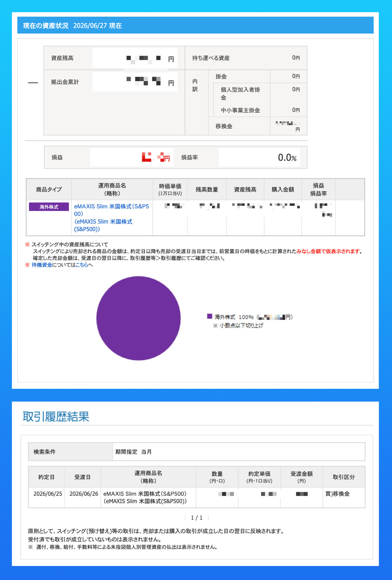Follow the こちら link about waiting funds

point(82,265)
